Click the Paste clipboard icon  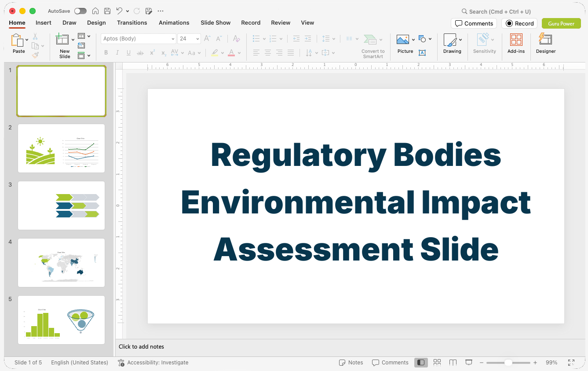click(18, 40)
